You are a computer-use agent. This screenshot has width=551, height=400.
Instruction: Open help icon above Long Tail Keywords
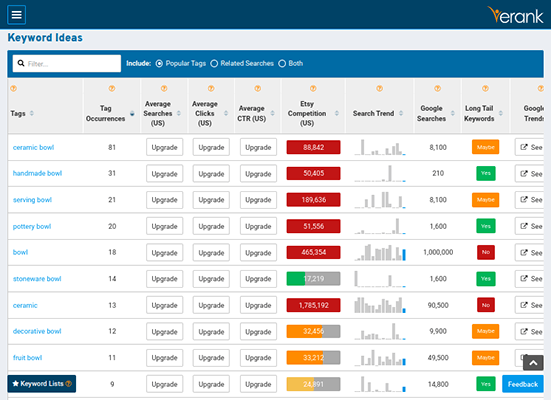point(485,88)
